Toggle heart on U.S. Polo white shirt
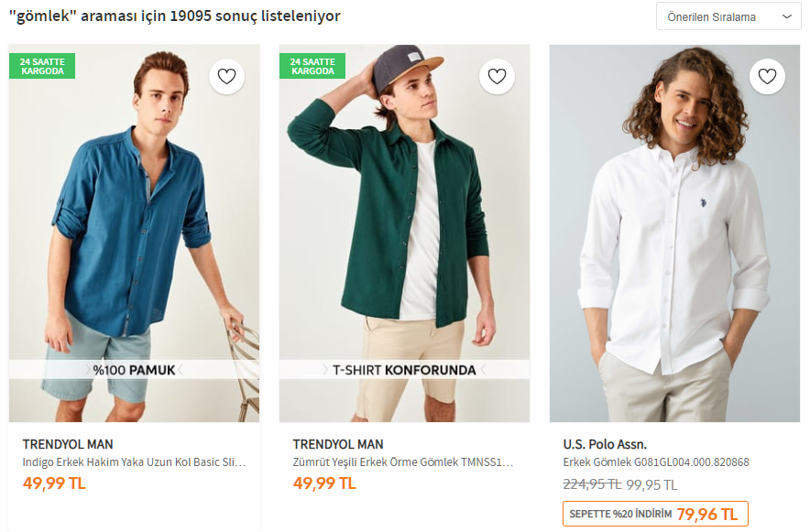The height and width of the screenshot is (532, 810). click(x=767, y=77)
